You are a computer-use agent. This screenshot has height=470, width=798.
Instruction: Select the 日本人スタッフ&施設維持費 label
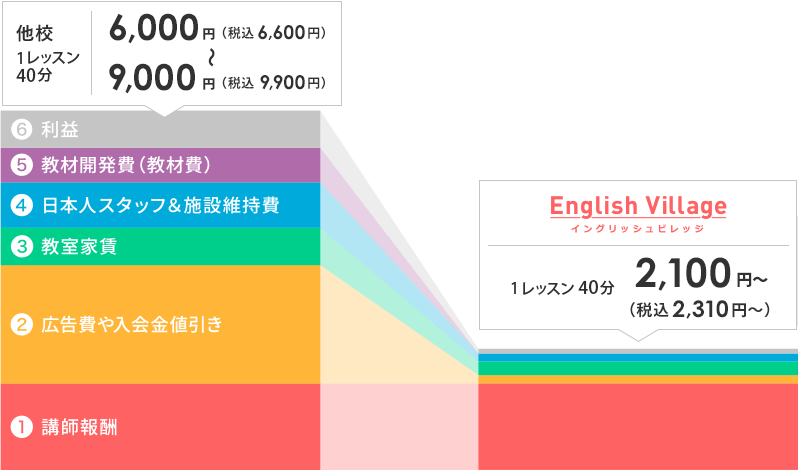[x=160, y=205]
